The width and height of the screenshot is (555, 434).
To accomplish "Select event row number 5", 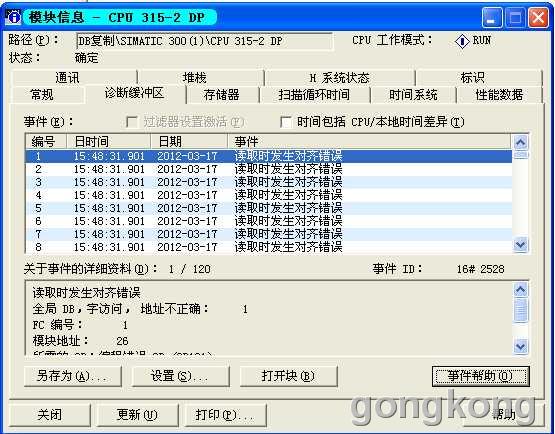I will [268, 208].
